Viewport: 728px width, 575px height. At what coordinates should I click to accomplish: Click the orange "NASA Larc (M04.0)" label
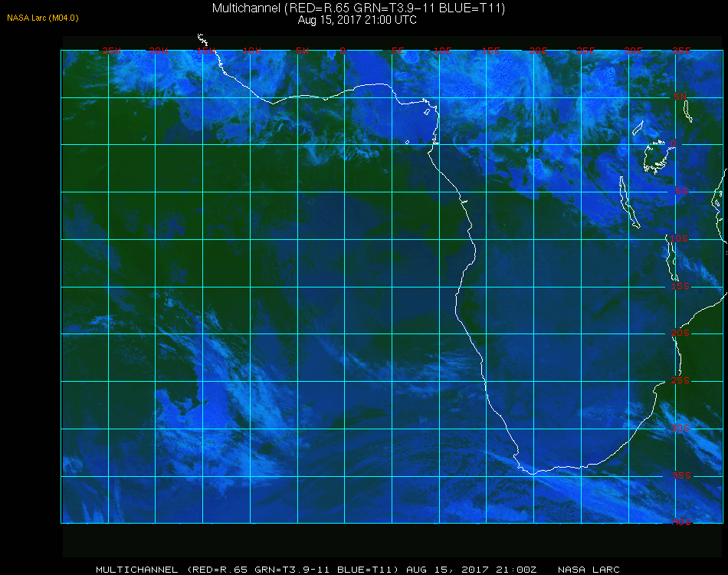pyautogui.click(x=43, y=18)
